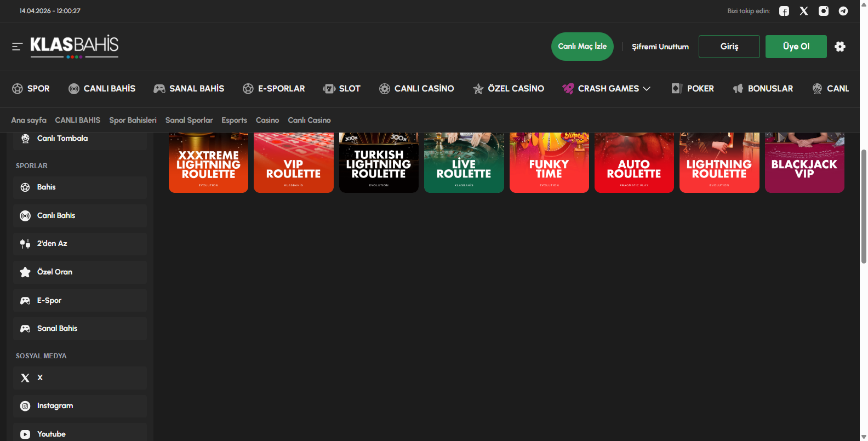Screen dimensions: 868x441
Task: Click the Instagram sidebar icon
Action: (x=25, y=406)
